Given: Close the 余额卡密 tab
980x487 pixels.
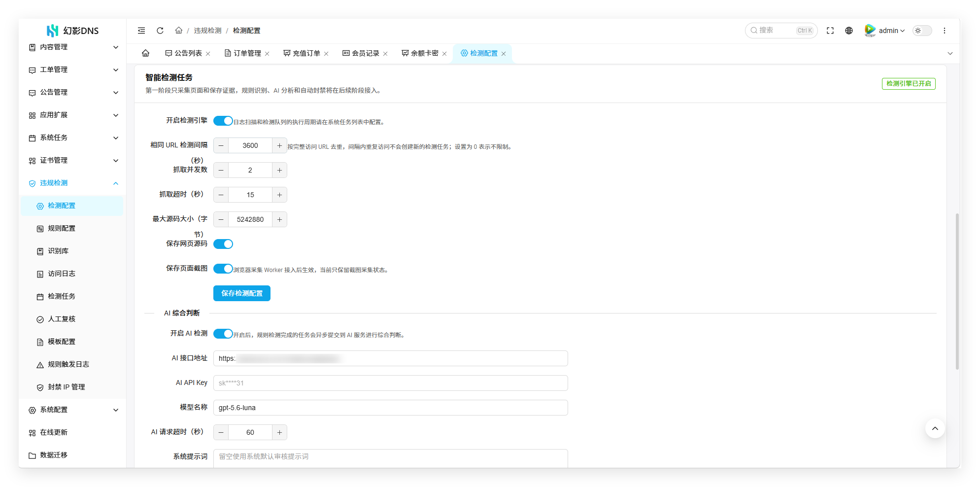Looking at the screenshot, I should coord(444,54).
